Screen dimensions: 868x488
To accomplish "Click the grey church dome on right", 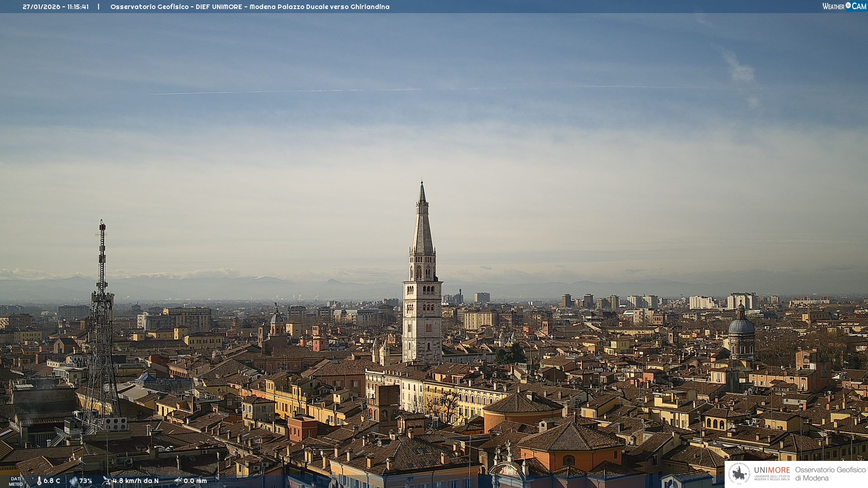I will [x=741, y=326].
